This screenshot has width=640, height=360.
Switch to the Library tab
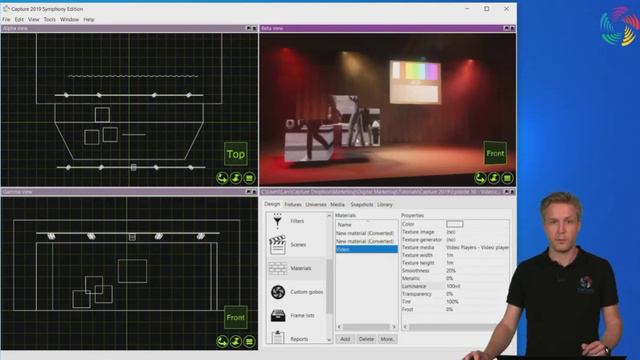[385, 204]
